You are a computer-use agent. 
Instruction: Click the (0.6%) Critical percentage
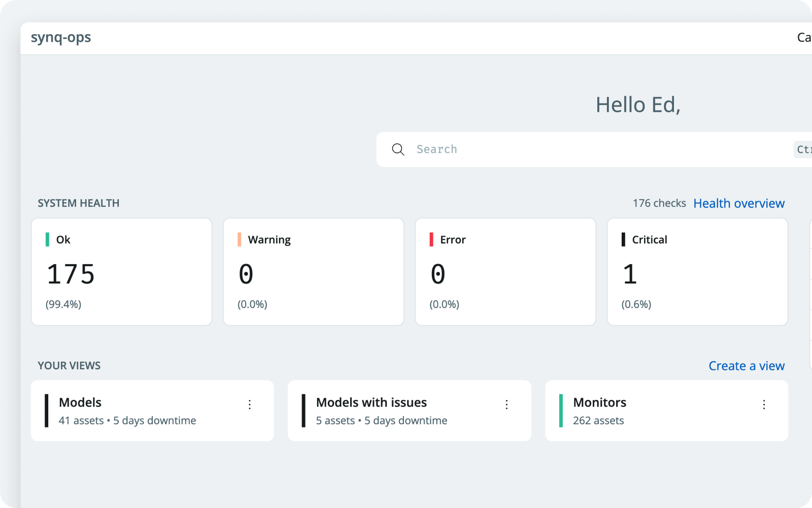(636, 304)
